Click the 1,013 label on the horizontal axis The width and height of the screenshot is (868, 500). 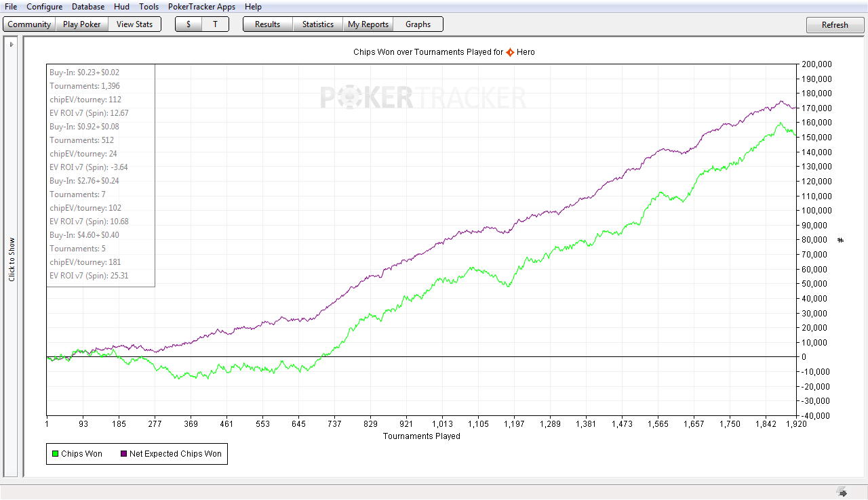pos(442,424)
